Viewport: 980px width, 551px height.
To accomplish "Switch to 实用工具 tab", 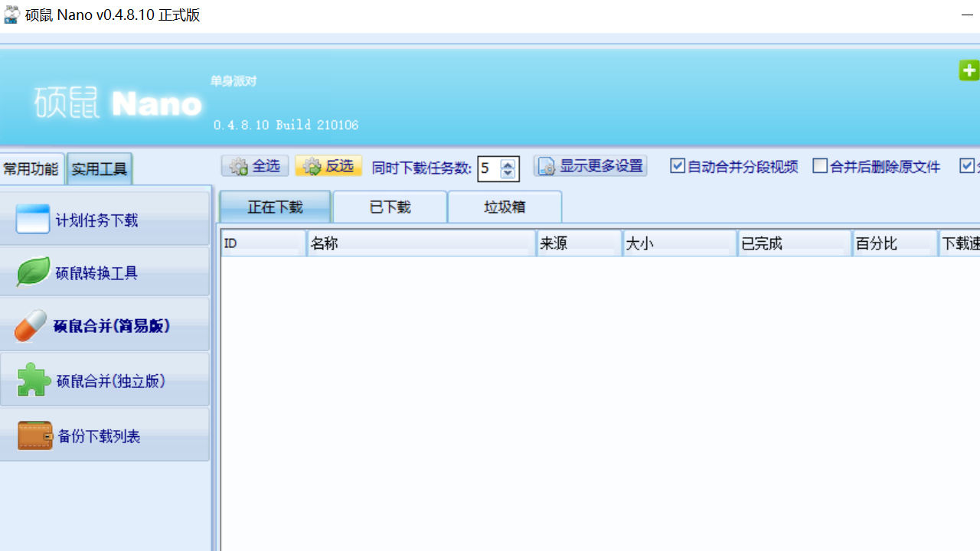I will (x=100, y=169).
